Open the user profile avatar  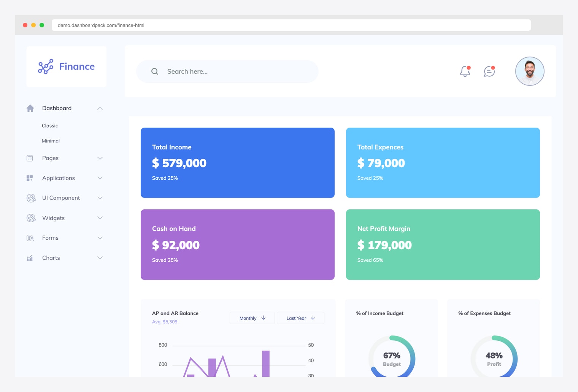click(x=530, y=71)
